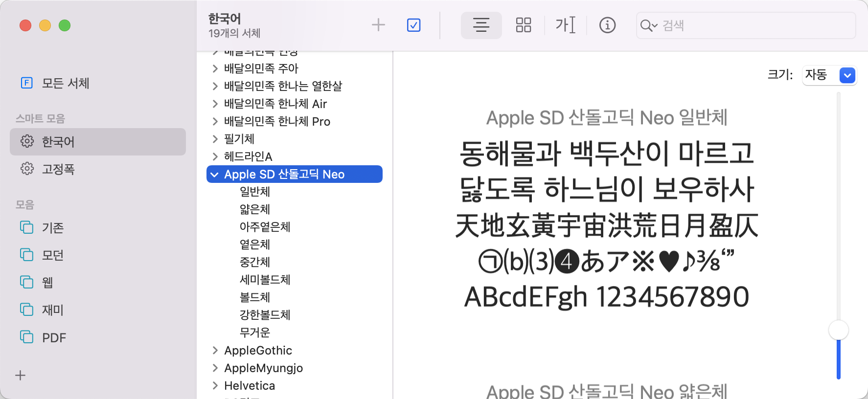The image size is (868, 399).
Task: Select the 옅은체 font style
Action: pyautogui.click(x=255, y=244)
